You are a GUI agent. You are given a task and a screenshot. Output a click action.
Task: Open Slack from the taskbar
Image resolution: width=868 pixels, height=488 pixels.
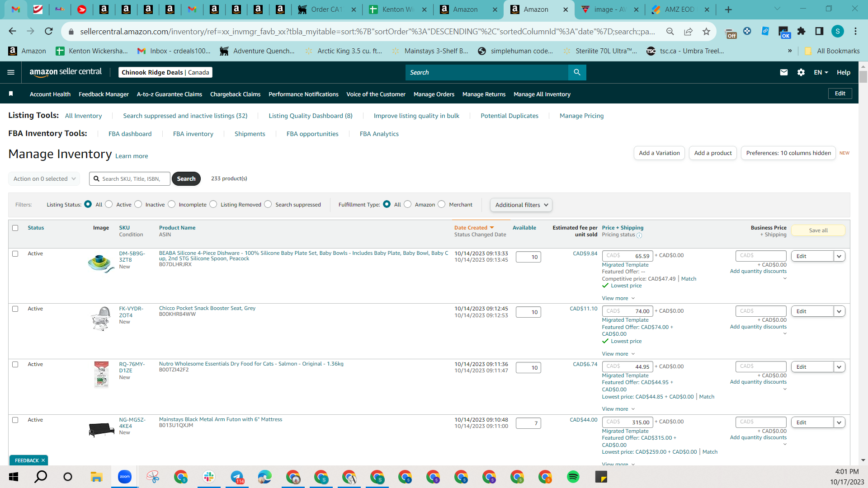pyautogui.click(x=208, y=477)
